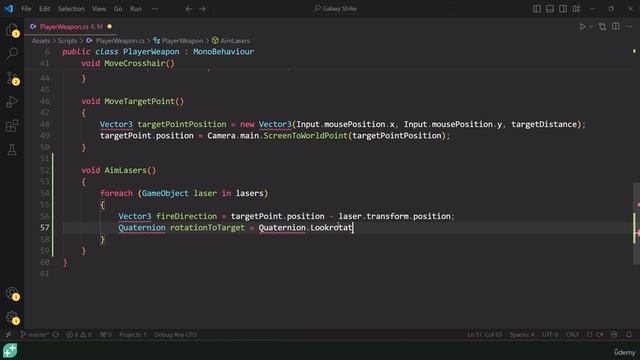Click Spaces: 4 indentation setting
Viewport: 640px width, 360px height.
(x=522, y=335)
